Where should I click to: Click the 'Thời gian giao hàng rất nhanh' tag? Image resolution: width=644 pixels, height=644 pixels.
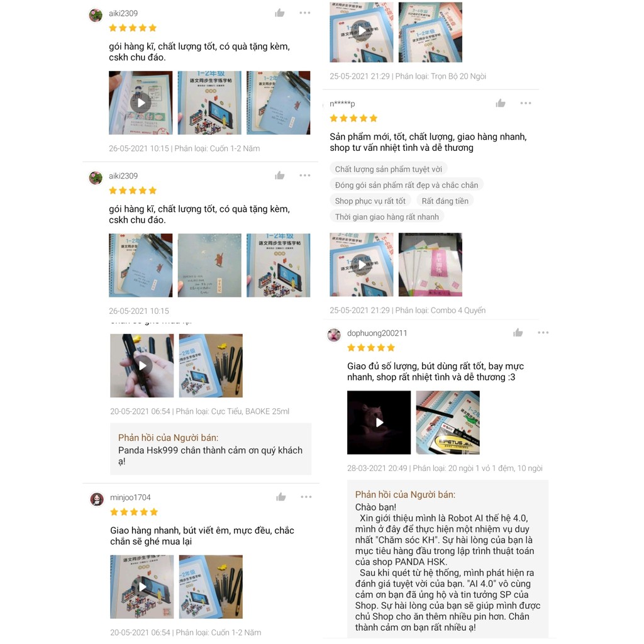point(387,217)
